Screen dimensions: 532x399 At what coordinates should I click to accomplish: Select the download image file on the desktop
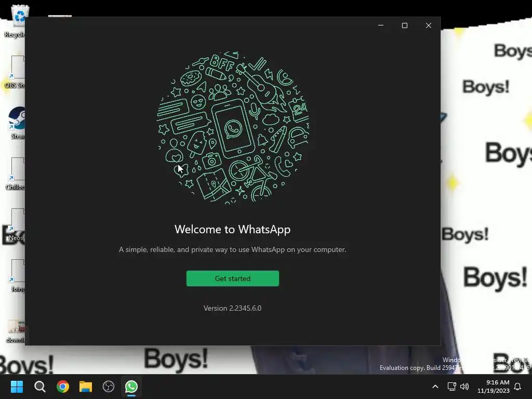tap(16, 331)
